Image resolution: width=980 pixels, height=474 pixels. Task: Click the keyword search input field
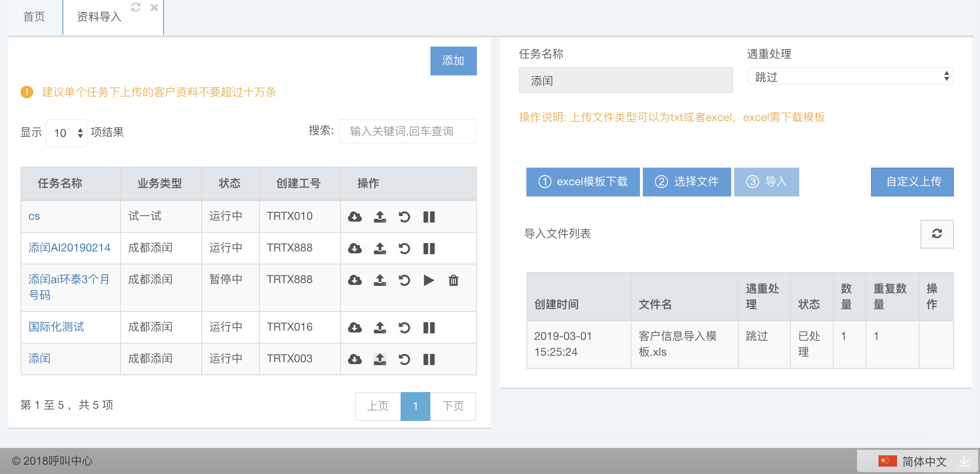(407, 131)
